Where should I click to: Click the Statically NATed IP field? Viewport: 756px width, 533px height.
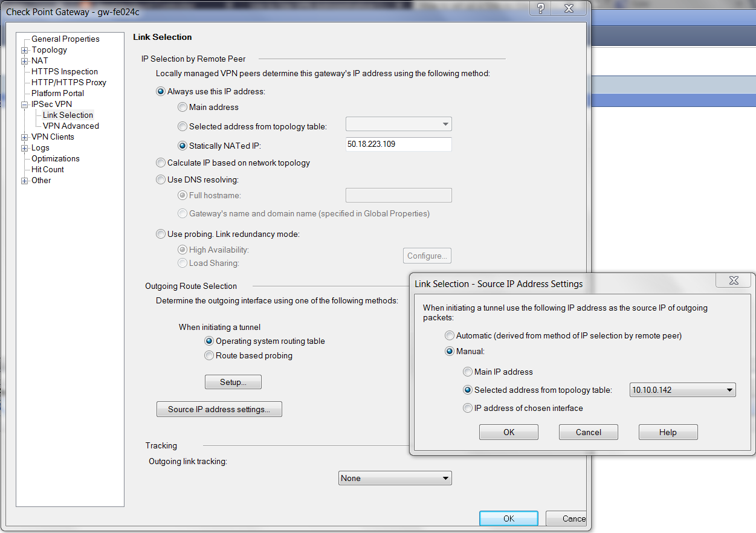[x=398, y=144]
